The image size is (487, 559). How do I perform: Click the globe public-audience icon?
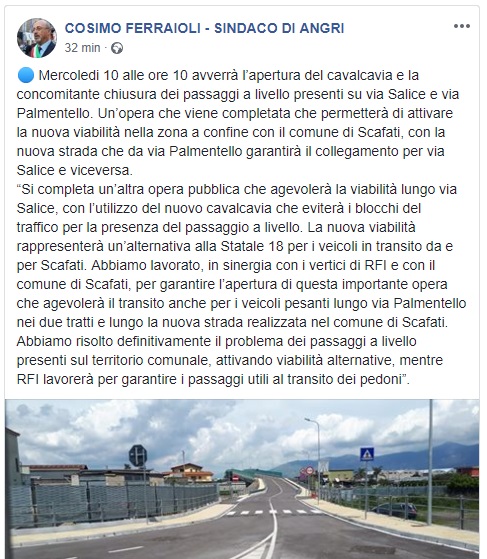click(117, 48)
